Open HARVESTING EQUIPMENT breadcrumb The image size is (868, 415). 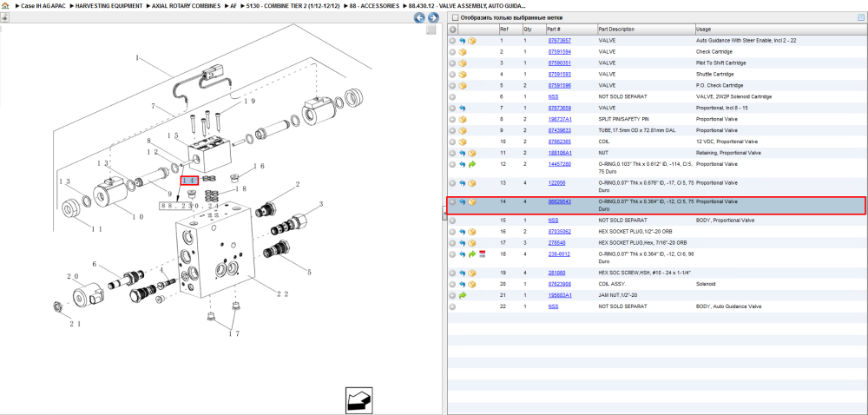pos(108,5)
